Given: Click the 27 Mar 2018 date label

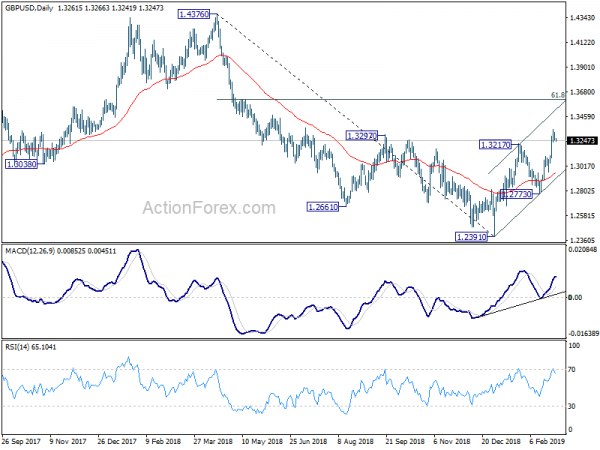Looking at the screenshot, I should pos(213,441).
